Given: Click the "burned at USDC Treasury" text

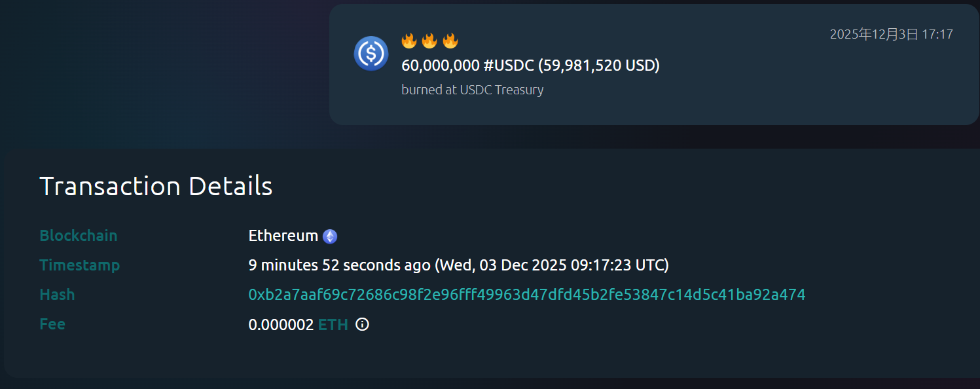Looking at the screenshot, I should point(472,90).
